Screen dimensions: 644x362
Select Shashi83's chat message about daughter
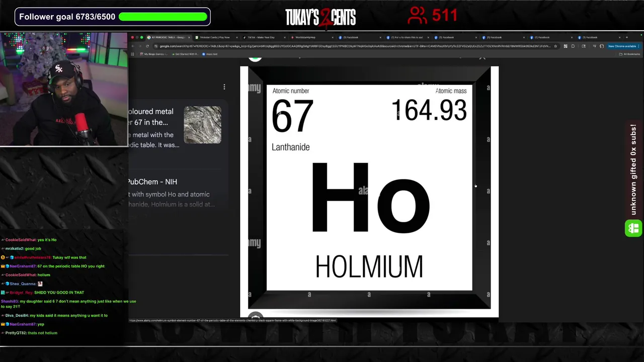pyautogui.click(x=68, y=304)
